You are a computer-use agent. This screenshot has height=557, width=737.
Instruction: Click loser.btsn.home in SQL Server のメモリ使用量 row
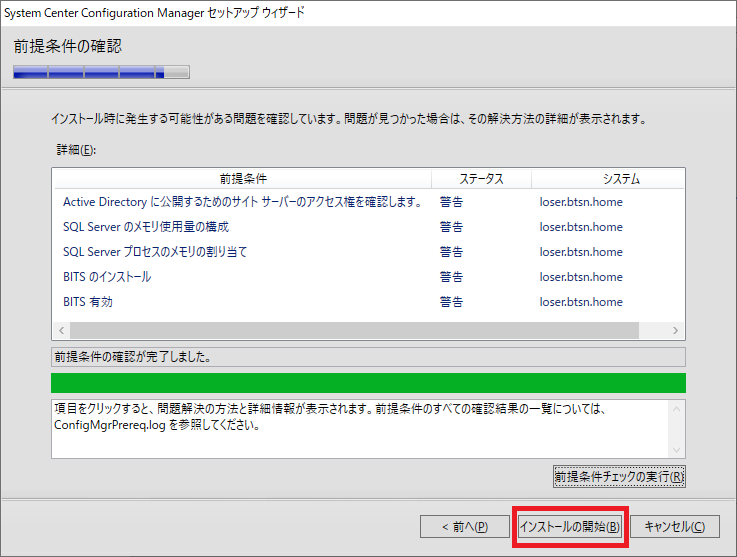[581, 227]
